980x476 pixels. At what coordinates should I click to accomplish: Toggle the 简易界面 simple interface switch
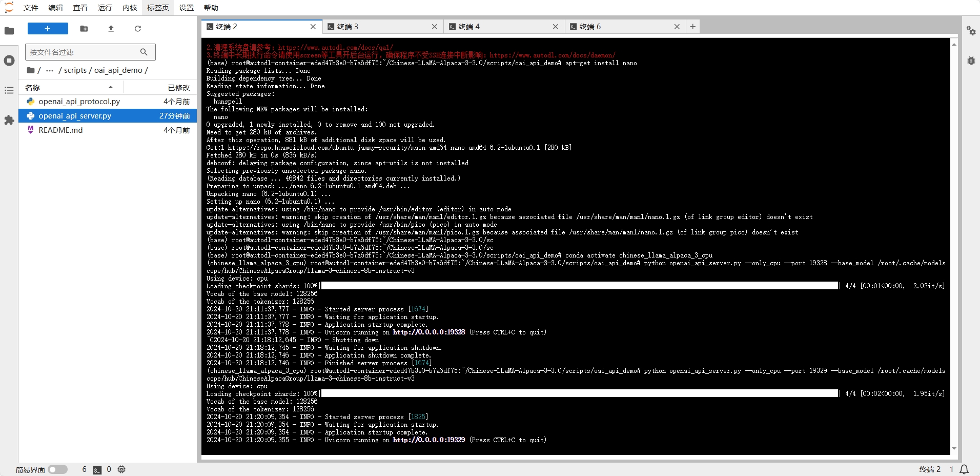click(x=58, y=469)
